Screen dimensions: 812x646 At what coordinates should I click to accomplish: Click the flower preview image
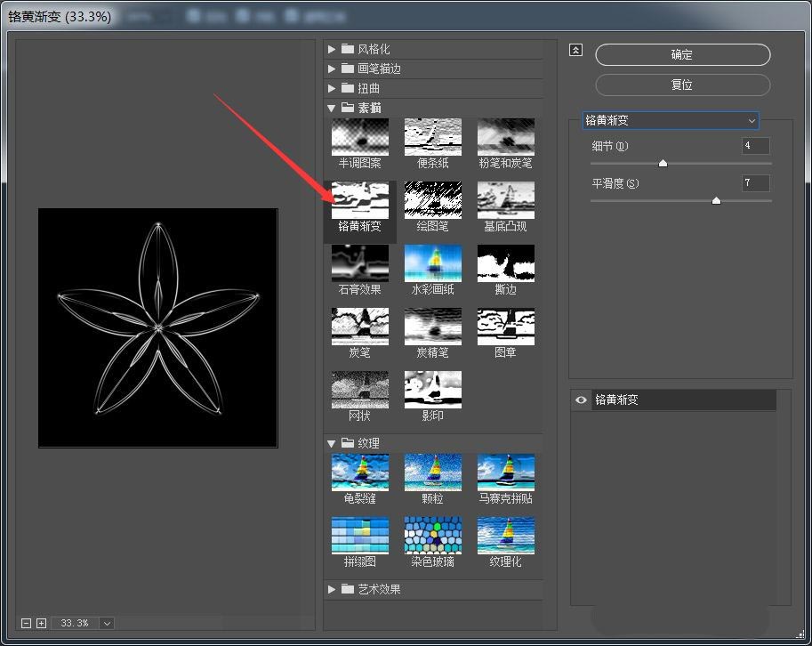coord(158,328)
